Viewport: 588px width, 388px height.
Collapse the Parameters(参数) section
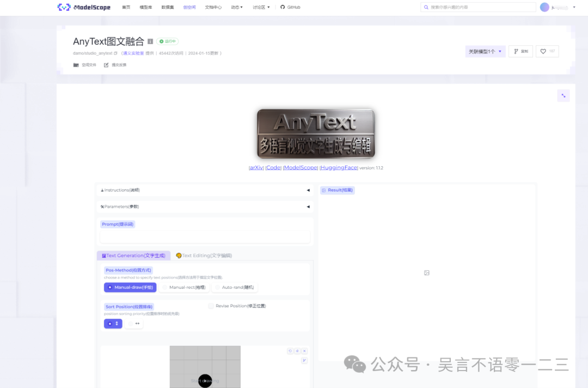tap(308, 207)
